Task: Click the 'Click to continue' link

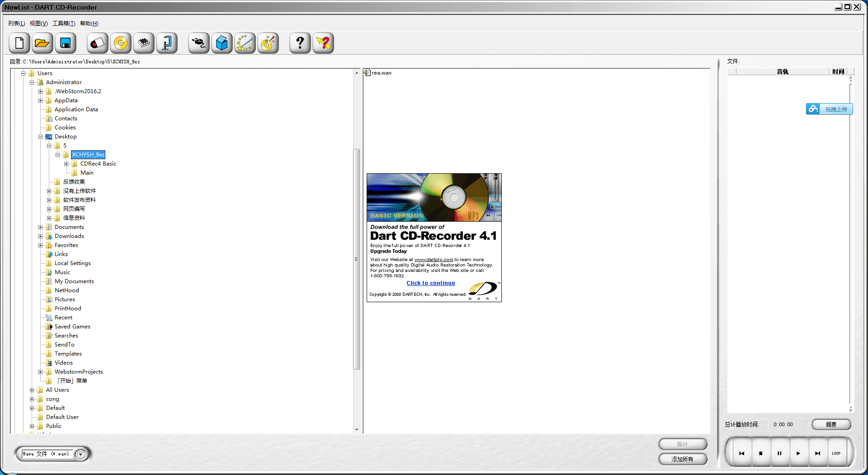Action: [430, 283]
